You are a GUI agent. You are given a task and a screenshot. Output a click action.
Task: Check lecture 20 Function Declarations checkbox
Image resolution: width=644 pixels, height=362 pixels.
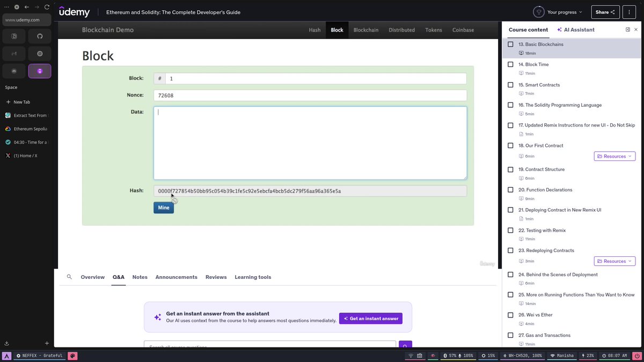510,190
